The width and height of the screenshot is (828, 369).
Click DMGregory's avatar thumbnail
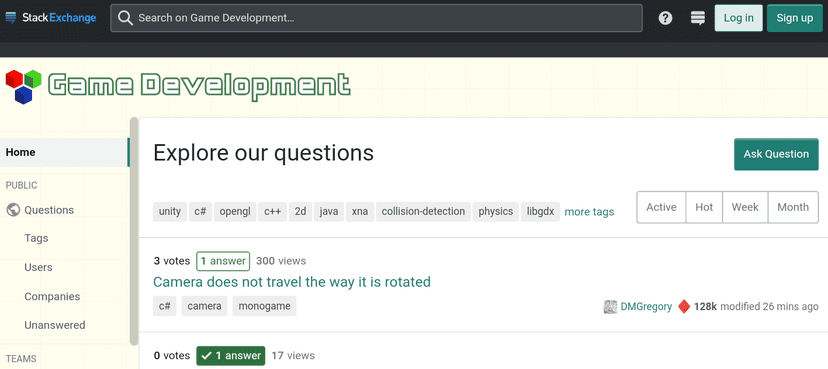610,307
